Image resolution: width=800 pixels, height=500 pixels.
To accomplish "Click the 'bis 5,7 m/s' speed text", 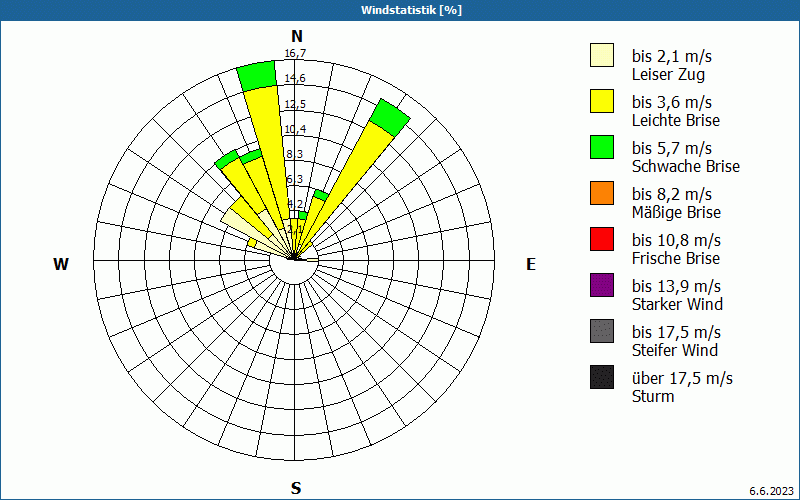I will [671, 148].
